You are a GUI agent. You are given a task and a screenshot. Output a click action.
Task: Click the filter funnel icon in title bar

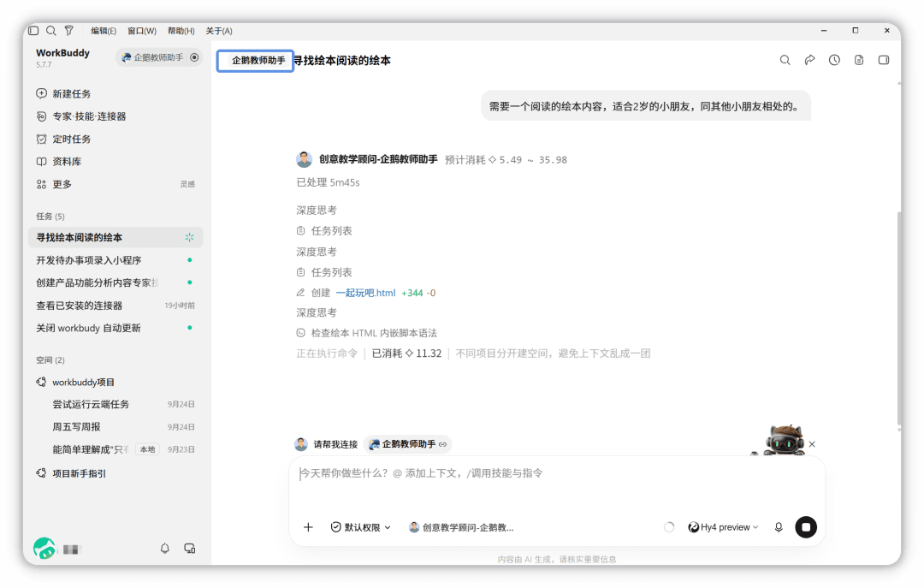[x=69, y=31]
